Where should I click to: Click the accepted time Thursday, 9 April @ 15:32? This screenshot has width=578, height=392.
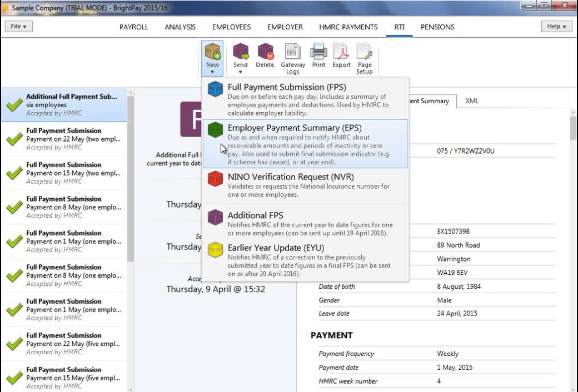(216, 289)
